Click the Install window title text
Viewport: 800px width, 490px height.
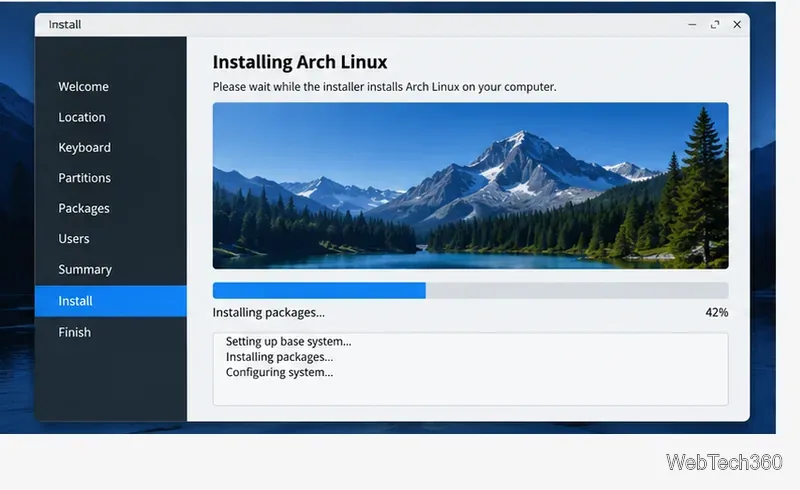(65, 24)
